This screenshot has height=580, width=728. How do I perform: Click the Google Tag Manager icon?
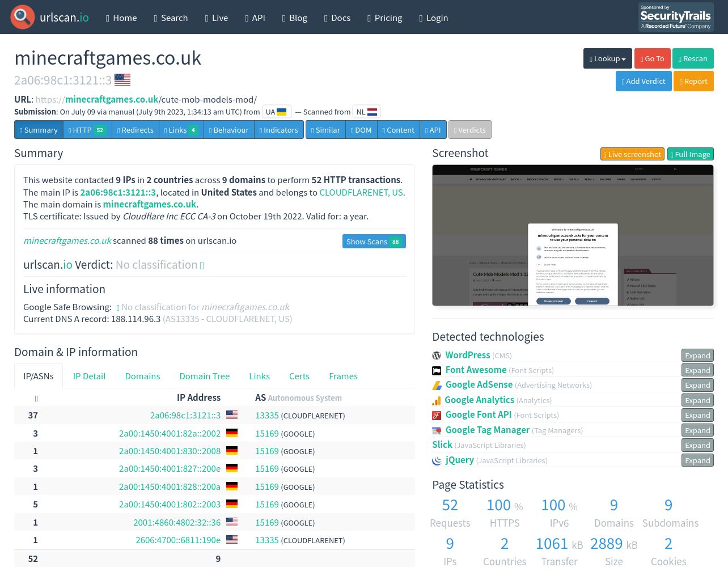point(437,430)
